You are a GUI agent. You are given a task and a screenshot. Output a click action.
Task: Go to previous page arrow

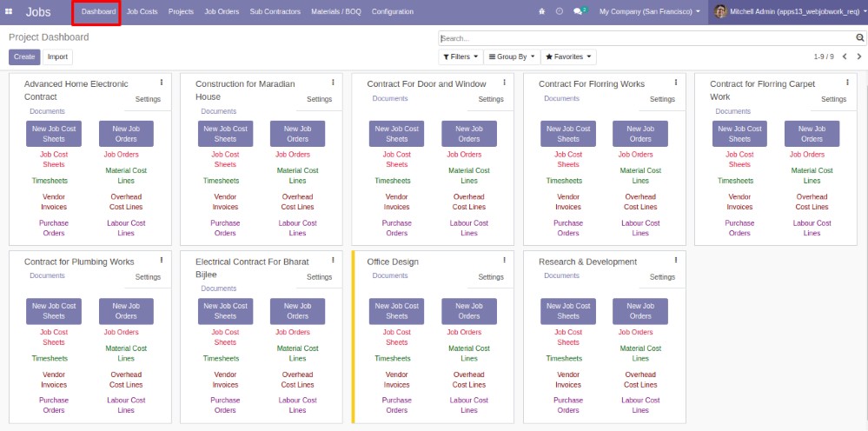pyautogui.click(x=844, y=56)
